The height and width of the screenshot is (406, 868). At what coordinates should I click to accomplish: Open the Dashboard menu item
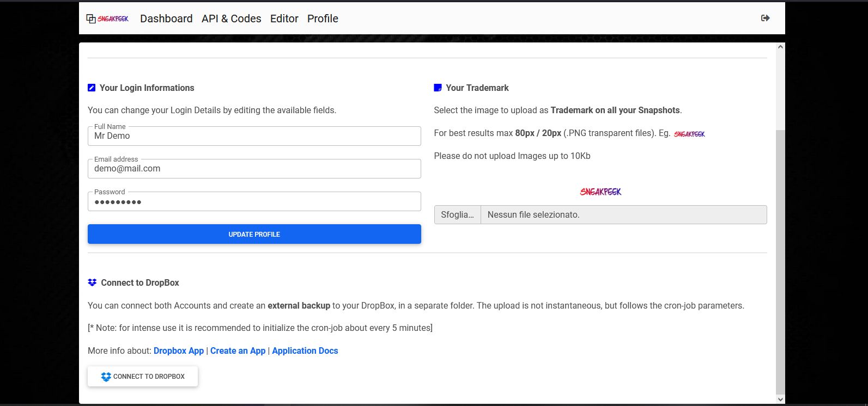point(166,19)
